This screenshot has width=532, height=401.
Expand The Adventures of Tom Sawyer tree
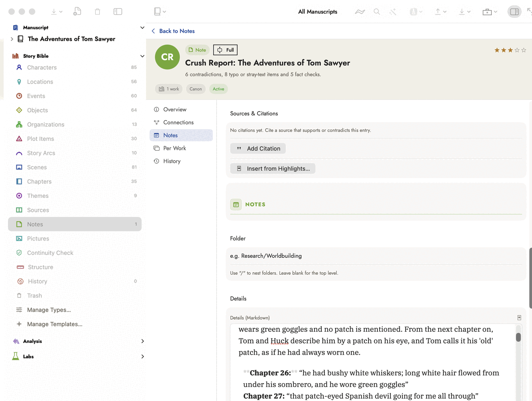pyautogui.click(x=12, y=39)
